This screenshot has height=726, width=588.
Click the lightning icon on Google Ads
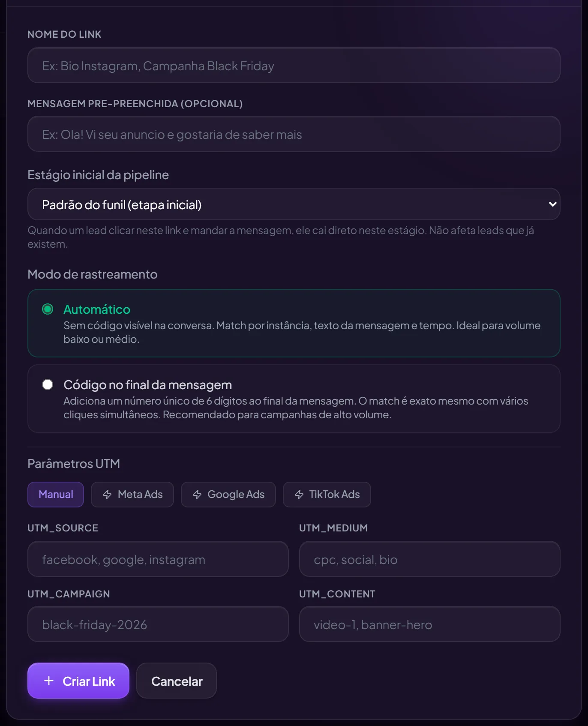point(197,495)
